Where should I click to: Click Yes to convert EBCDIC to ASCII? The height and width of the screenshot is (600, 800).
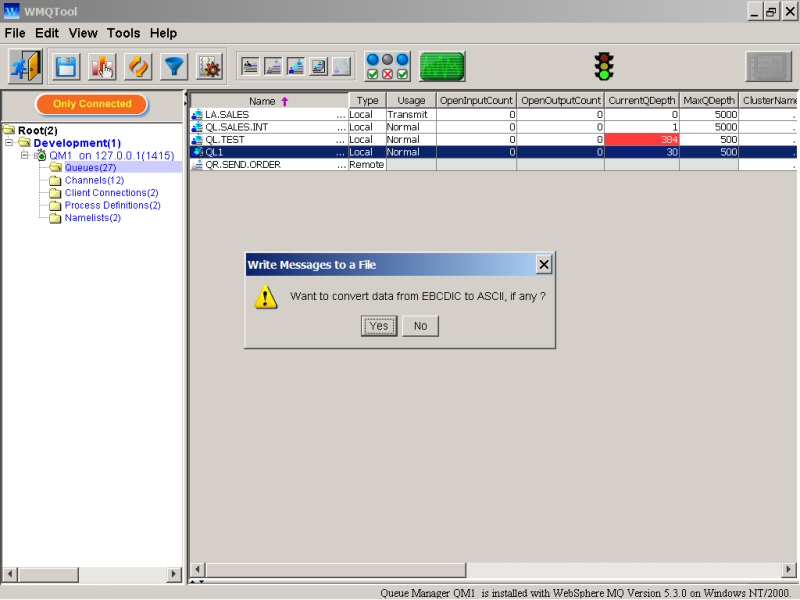pyautogui.click(x=379, y=326)
